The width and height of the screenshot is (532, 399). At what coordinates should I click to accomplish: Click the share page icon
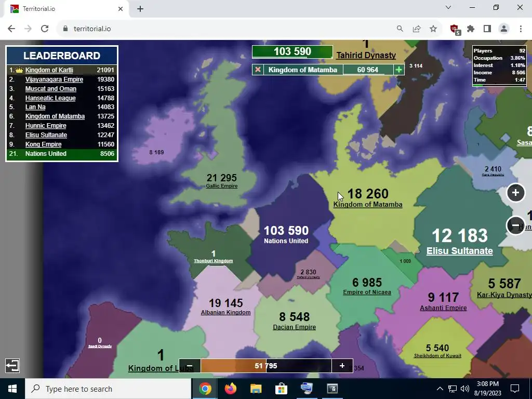click(417, 29)
